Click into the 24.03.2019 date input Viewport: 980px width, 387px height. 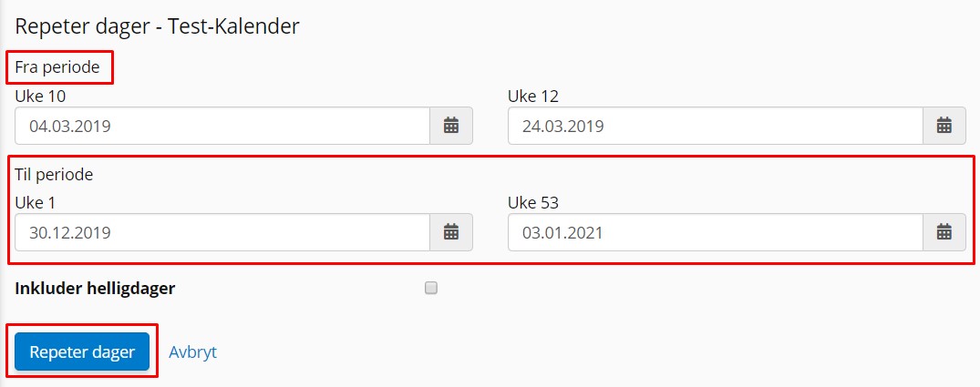point(715,126)
